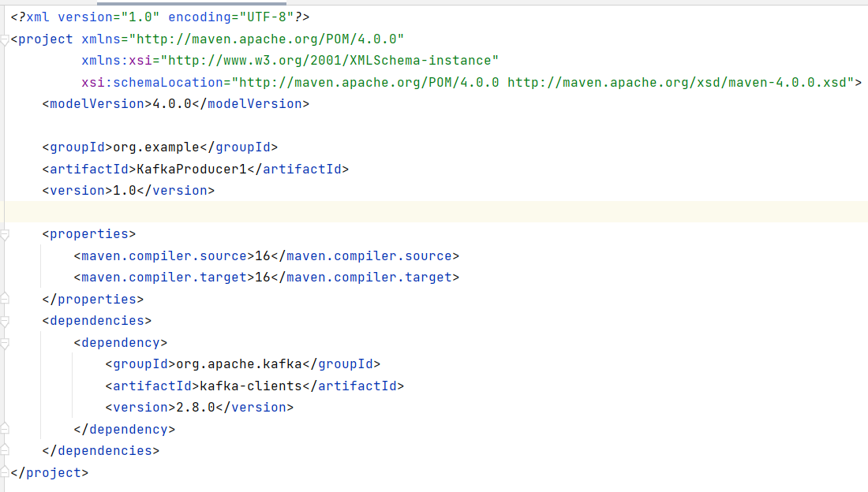
Task: Click the project version 1.0 value
Action: [125, 190]
